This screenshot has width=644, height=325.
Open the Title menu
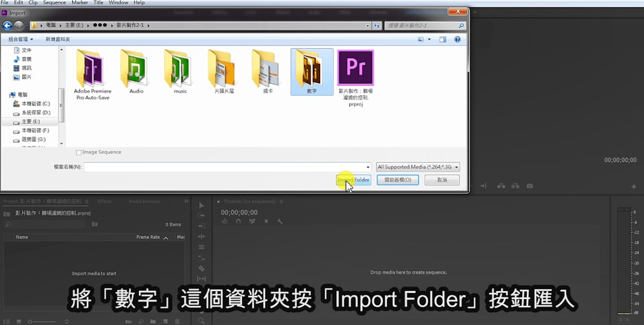click(x=98, y=3)
